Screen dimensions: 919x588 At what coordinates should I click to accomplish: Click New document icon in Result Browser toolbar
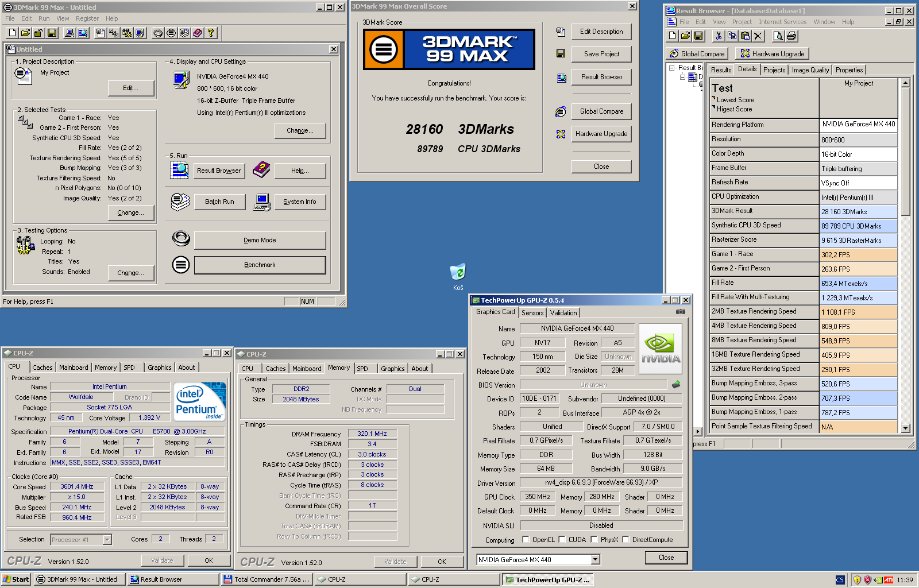pyautogui.click(x=672, y=36)
